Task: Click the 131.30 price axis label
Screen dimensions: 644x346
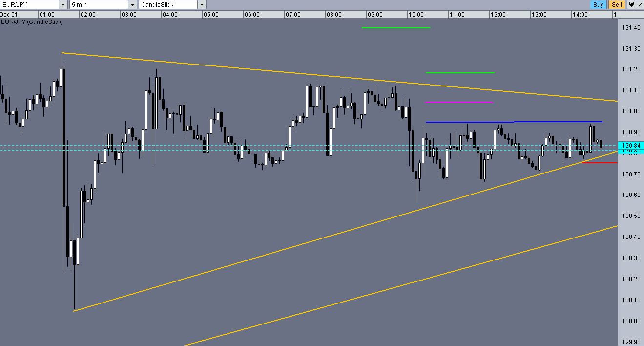Action: click(631, 49)
